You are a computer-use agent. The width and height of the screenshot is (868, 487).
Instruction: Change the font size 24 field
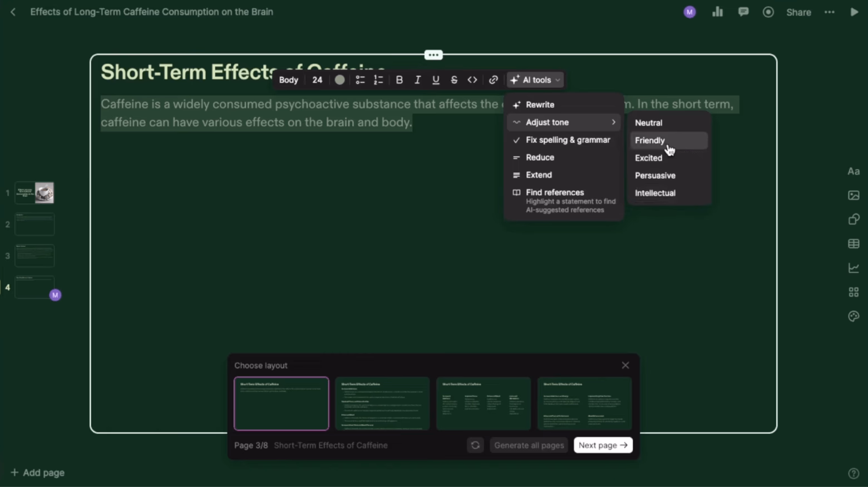tap(317, 80)
